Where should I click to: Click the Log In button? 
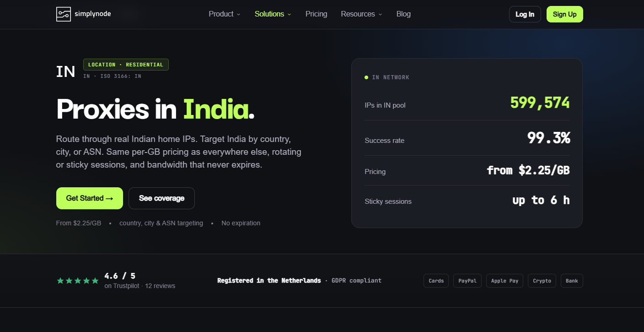525,14
